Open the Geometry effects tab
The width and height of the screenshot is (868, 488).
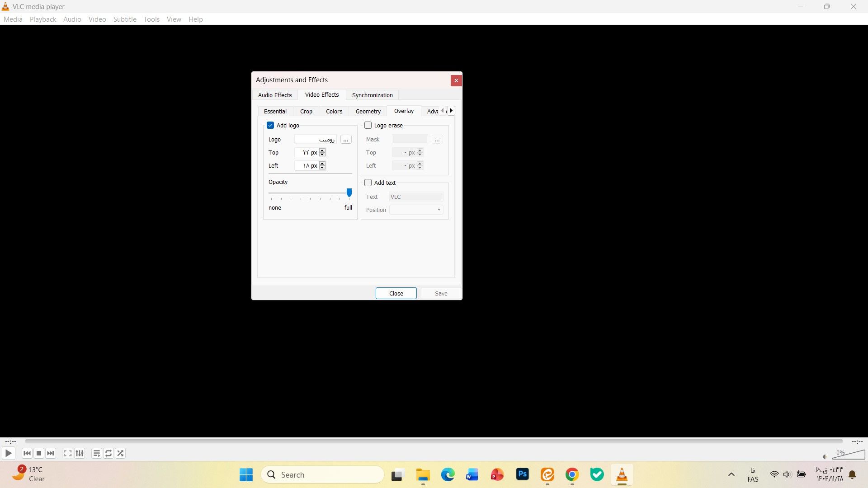click(x=368, y=111)
